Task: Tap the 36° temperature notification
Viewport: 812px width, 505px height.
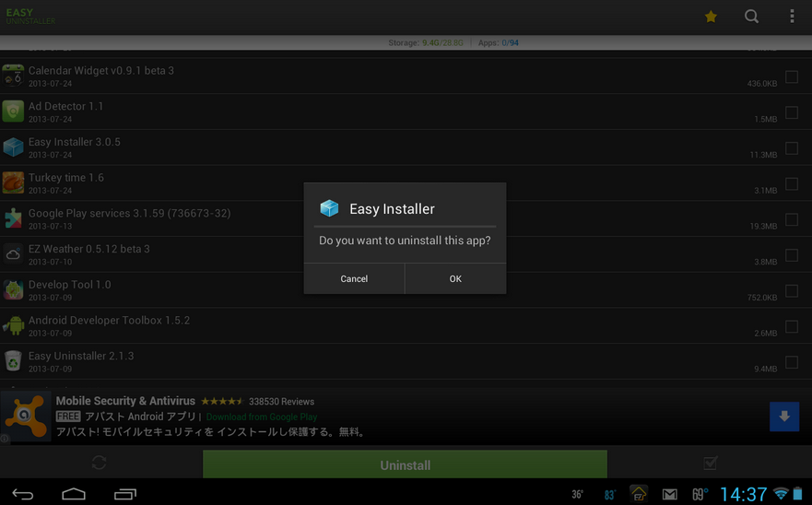Action: 577,495
